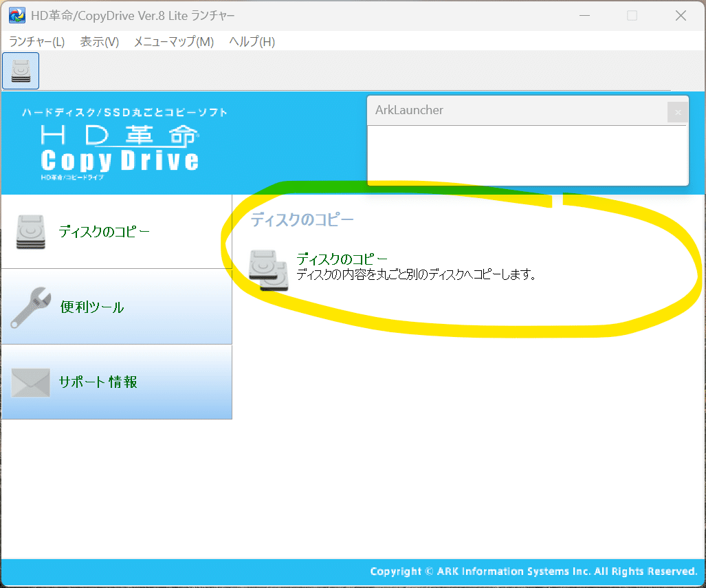Click the disk icon next to ディスクのコピー description
Image resolution: width=706 pixels, height=588 pixels.
coord(268,270)
